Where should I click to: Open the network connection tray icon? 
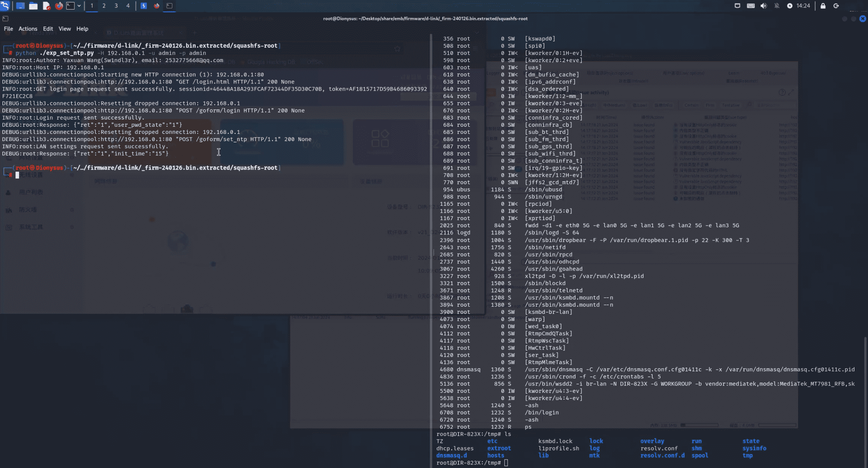[x=737, y=6]
